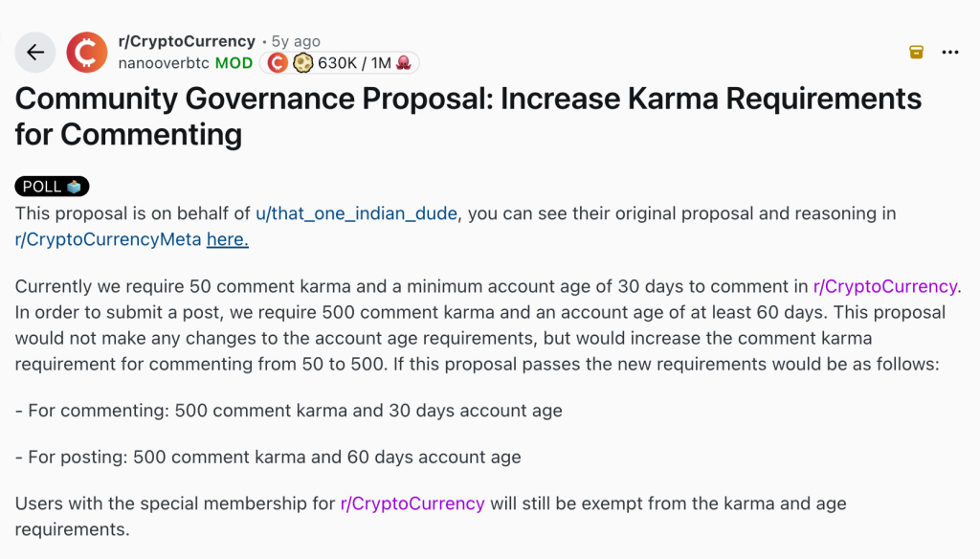This screenshot has width=980, height=559.
Task: Click the purple r/CryptoCurrency link near the bottom
Action: point(412,503)
